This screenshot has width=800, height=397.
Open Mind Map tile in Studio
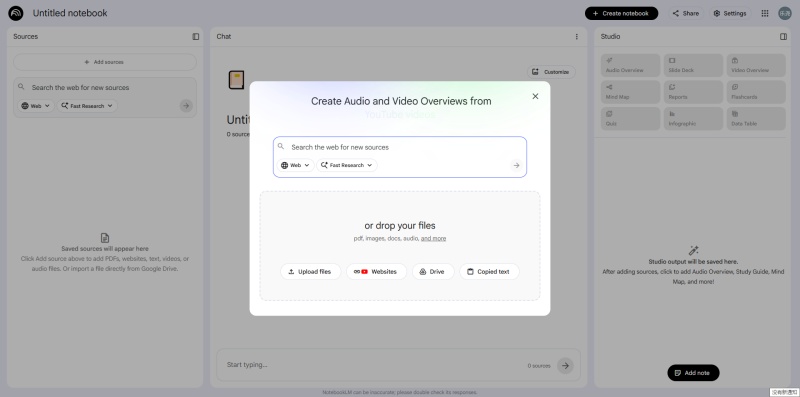click(x=630, y=92)
